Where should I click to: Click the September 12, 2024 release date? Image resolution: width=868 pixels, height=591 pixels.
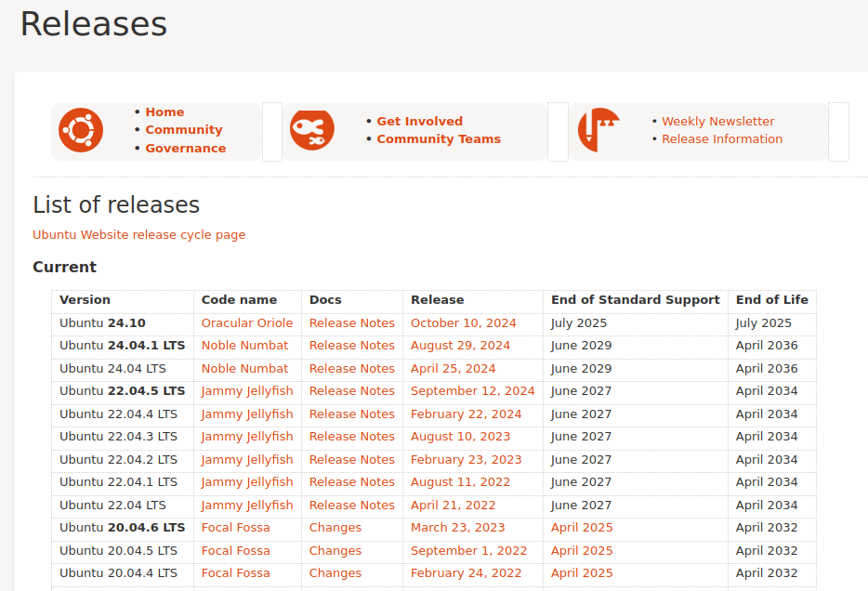coord(472,391)
